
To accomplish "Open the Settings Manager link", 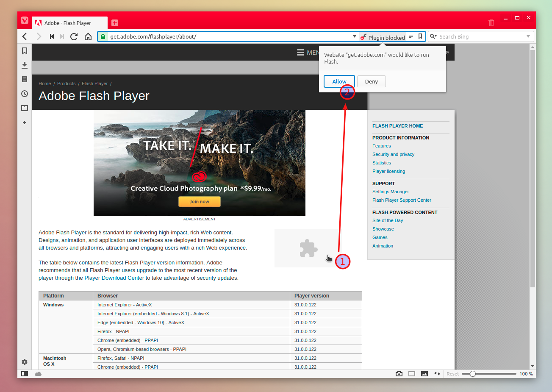I will pyautogui.click(x=391, y=192).
